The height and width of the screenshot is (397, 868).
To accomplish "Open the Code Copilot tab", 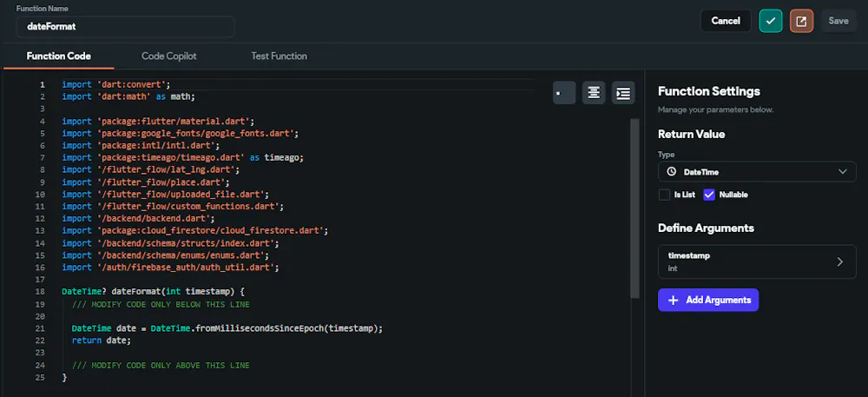I will click(169, 56).
